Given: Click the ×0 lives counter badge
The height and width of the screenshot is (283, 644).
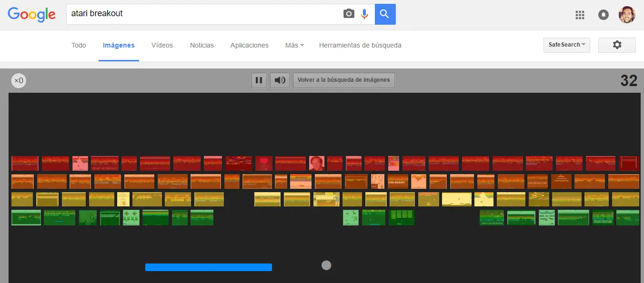Looking at the screenshot, I should (x=19, y=81).
